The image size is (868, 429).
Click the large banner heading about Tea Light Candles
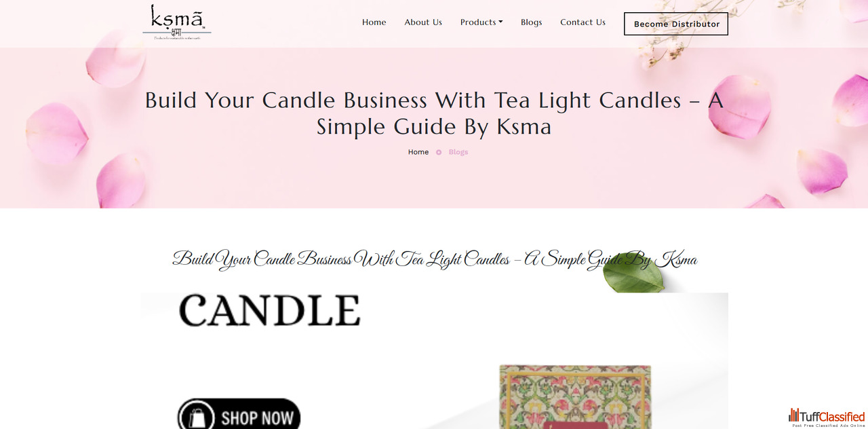point(434,113)
